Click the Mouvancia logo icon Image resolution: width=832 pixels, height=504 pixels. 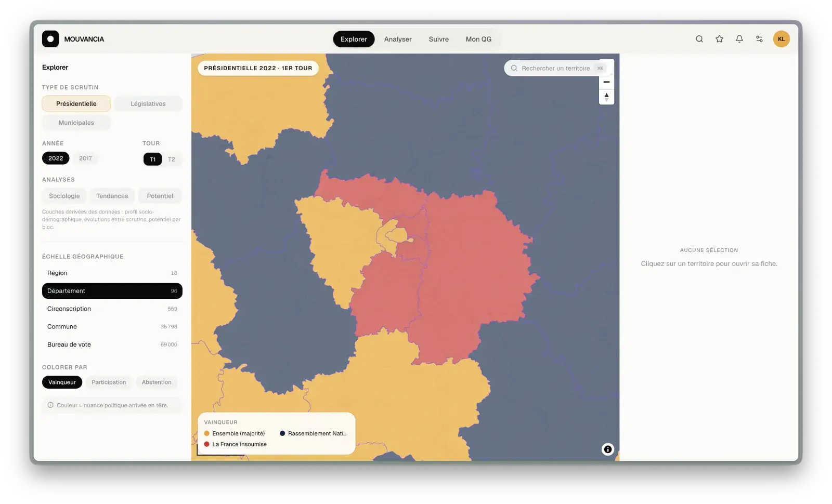coord(50,39)
